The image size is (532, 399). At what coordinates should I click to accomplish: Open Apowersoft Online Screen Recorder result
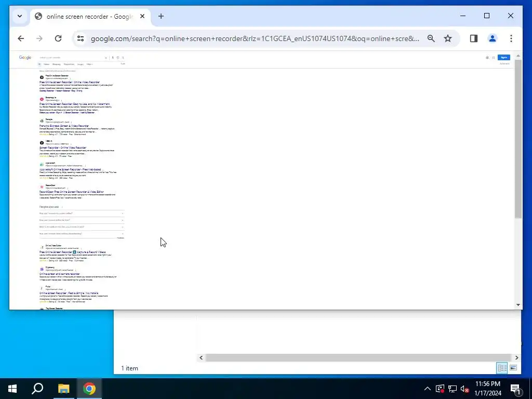(x=72, y=169)
